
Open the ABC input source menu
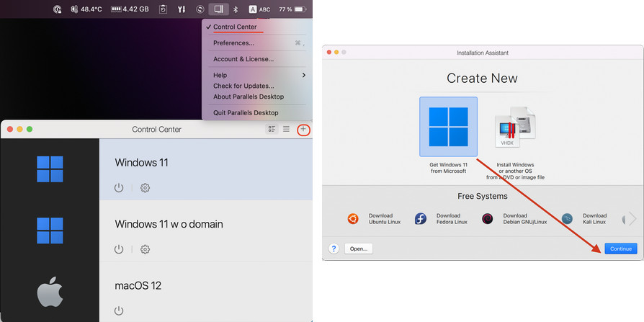coord(259,9)
